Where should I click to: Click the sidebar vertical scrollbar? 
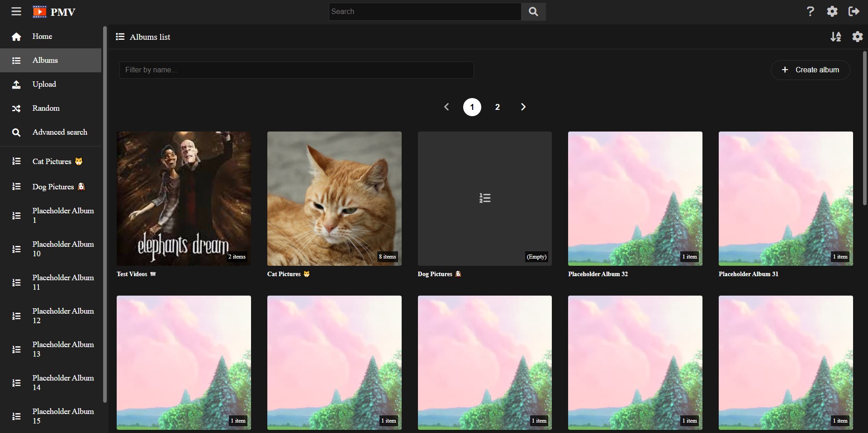[105, 215]
